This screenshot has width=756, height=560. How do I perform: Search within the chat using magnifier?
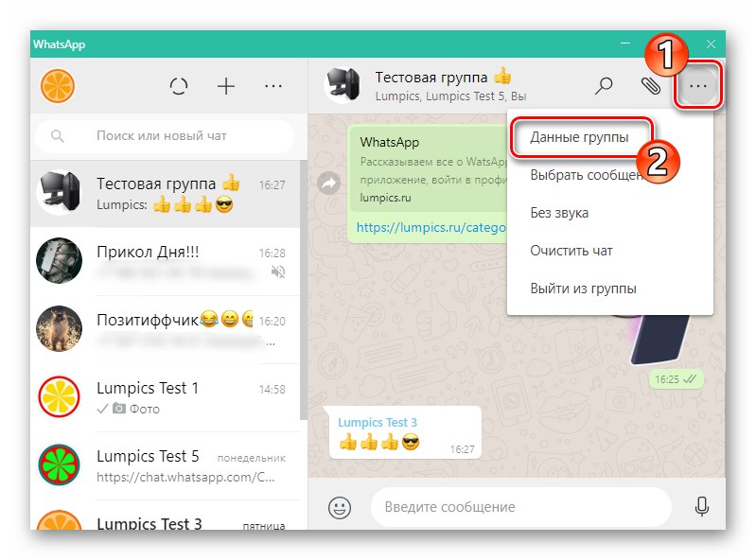tap(603, 86)
